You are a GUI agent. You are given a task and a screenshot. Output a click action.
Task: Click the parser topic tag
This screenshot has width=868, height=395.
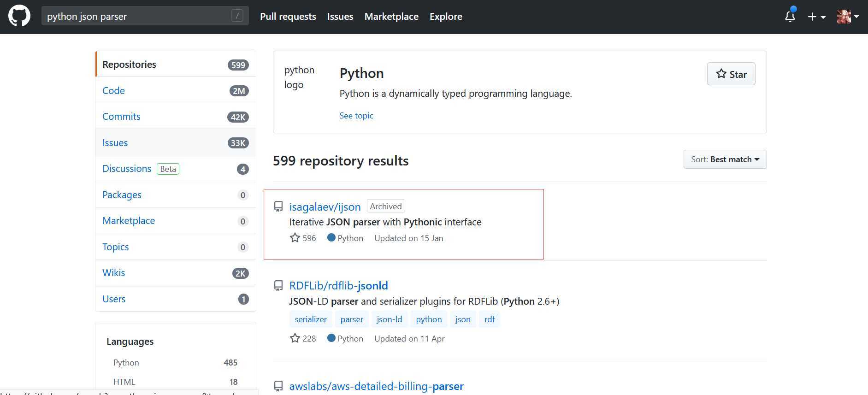click(352, 319)
